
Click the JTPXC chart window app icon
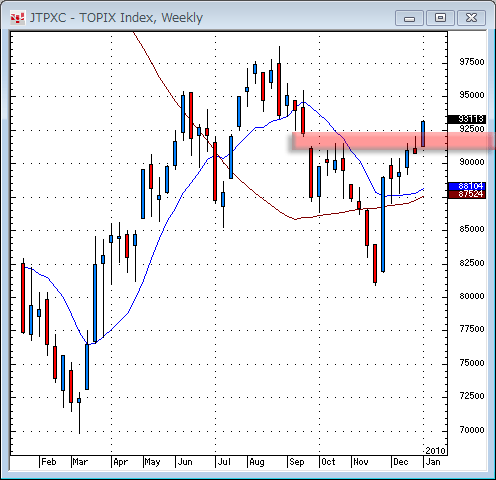[17, 18]
